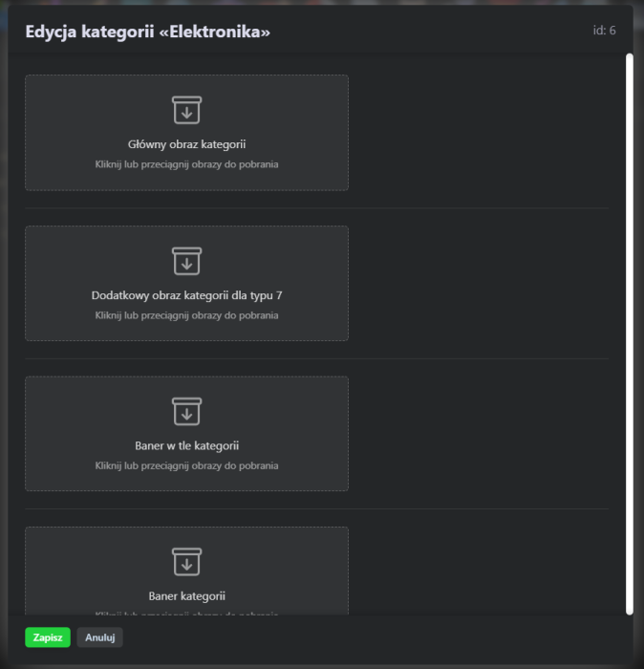Click the cut-off hint text under Baner kategorii
Screen dimensions: 644x669
click(x=187, y=614)
